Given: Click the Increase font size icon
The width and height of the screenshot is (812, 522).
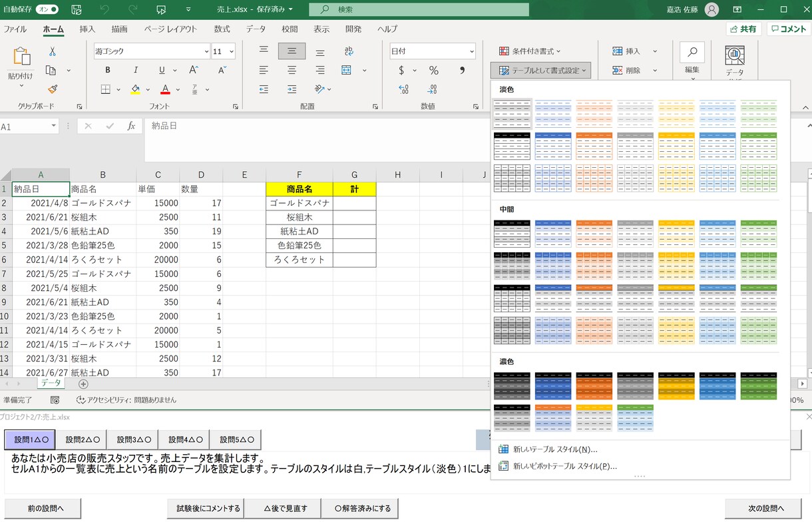Looking at the screenshot, I should click(194, 70).
